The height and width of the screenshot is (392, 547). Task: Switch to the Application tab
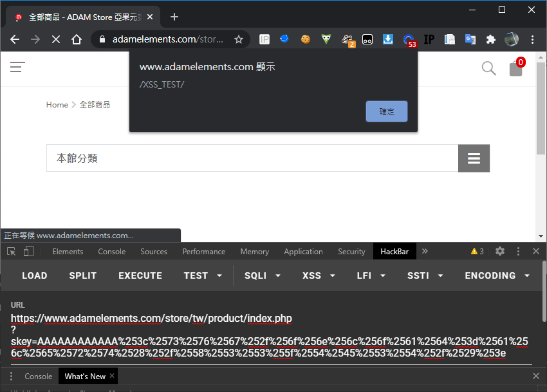[x=304, y=251]
